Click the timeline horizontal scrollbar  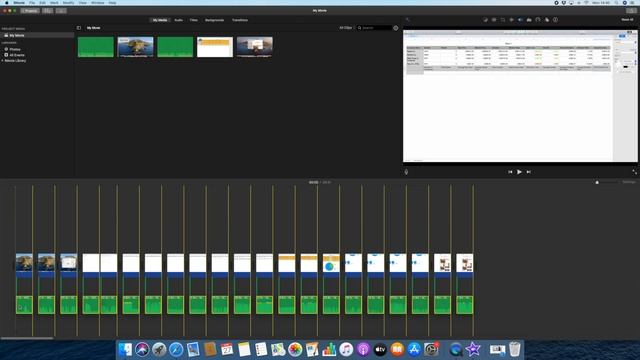pos(27,338)
